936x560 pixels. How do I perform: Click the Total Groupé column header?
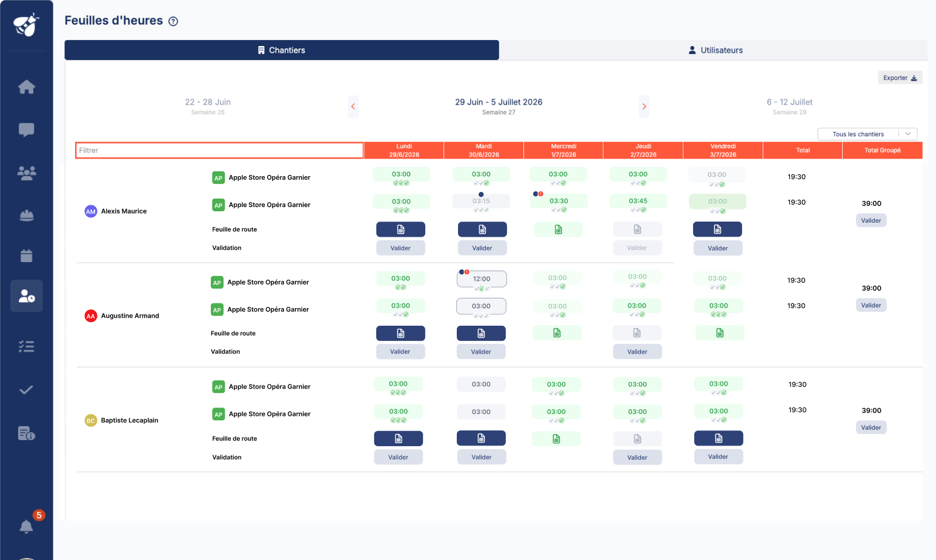(882, 150)
